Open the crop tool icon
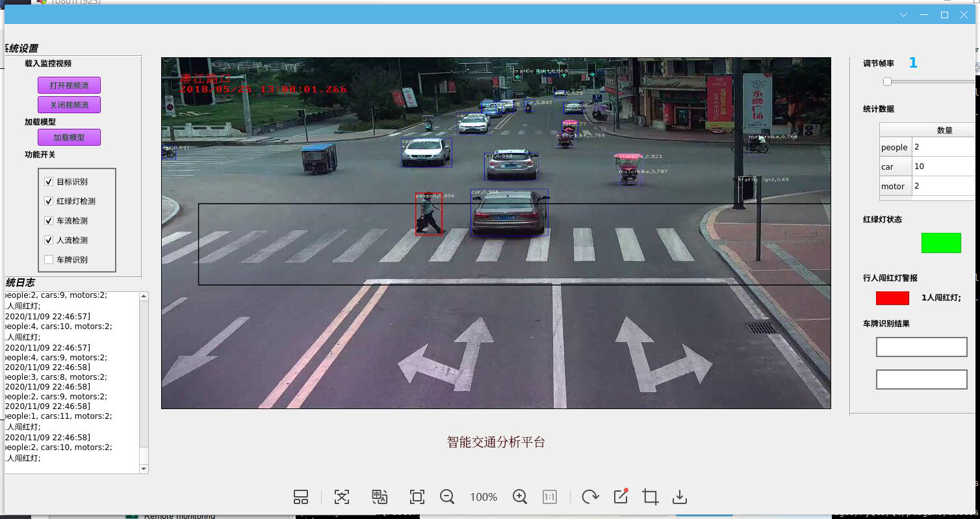Screen dimensions: 980x519 650,496
